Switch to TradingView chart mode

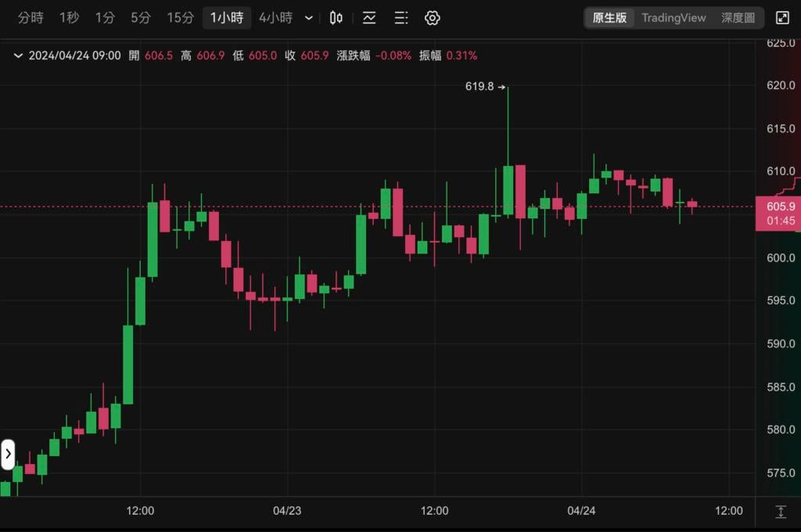[x=673, y=18]
